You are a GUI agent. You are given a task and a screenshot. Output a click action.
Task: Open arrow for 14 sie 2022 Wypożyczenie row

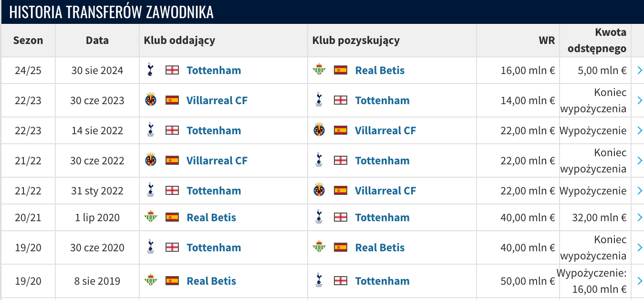pyautogui.click(x=640, y=131)
